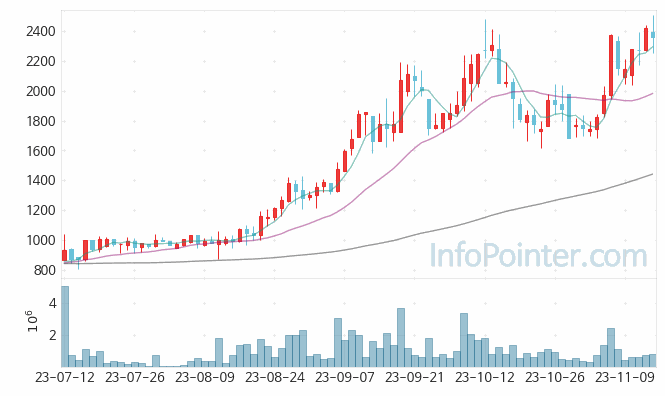
Task: Click the volume axis label 4
Action: coord(52,303)
